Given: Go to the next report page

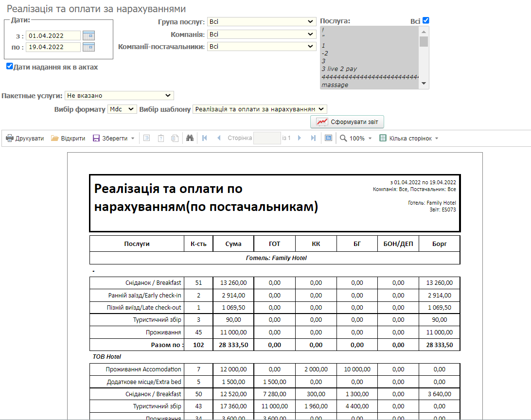Looking at the screenshot, I should coord(300,139).
